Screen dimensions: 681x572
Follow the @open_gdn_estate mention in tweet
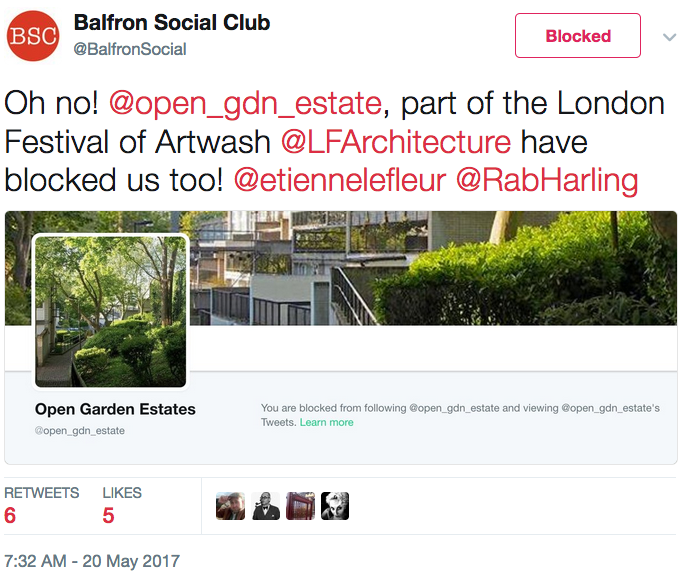click(x=245, y=104)
